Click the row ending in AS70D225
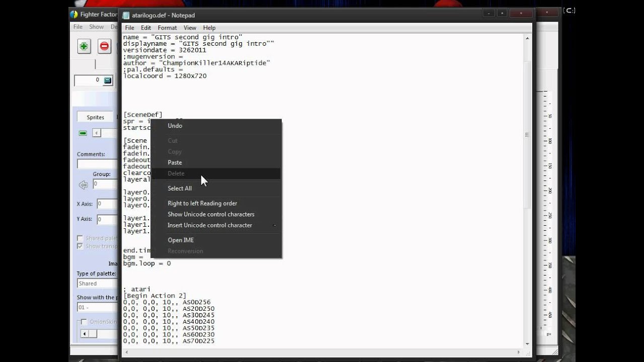This screenshot has width=644, height=362. click(x=169, y=341)
